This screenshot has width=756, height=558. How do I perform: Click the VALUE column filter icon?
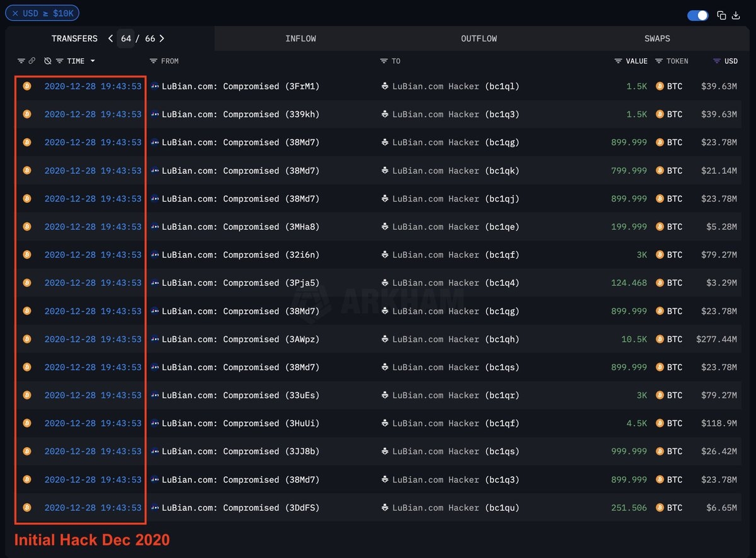point(618,61)
